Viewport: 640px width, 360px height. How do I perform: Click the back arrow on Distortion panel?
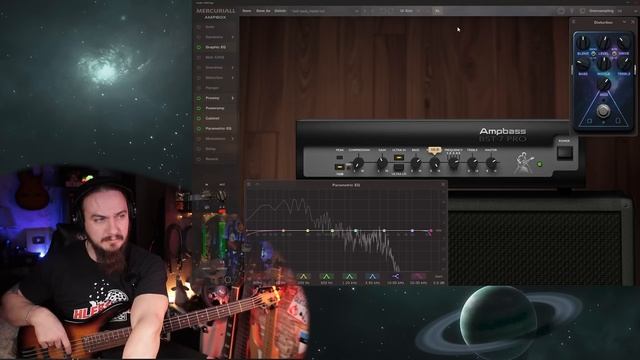pos(574,22)
